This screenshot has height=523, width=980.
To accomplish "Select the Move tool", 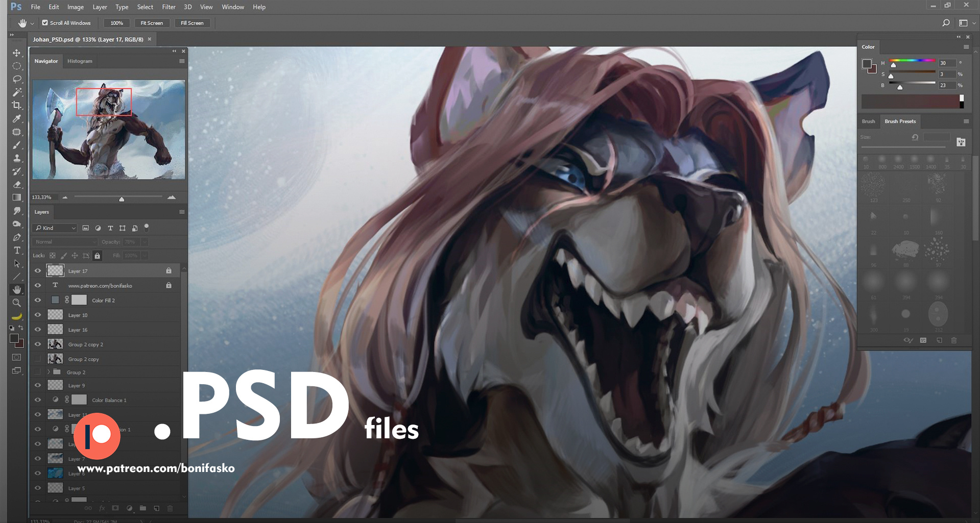I will (17, 53).
